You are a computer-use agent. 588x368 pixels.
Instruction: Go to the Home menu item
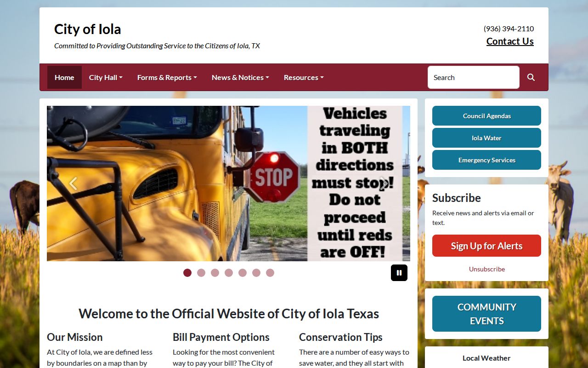tap(64, 77)
